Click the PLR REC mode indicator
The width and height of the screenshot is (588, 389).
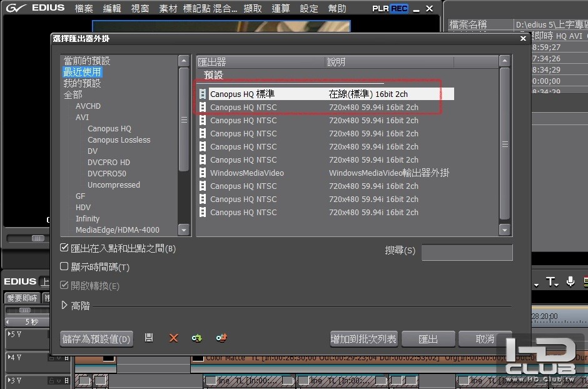pos(390,8)
